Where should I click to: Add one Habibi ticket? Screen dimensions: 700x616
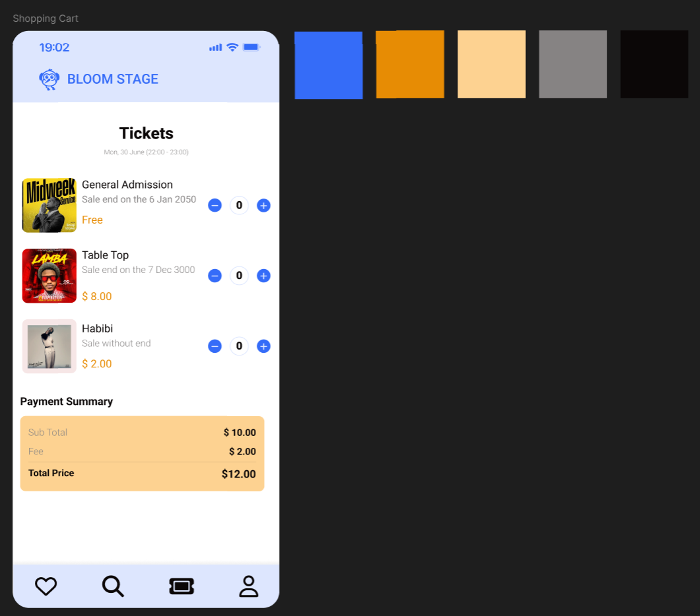263,346
